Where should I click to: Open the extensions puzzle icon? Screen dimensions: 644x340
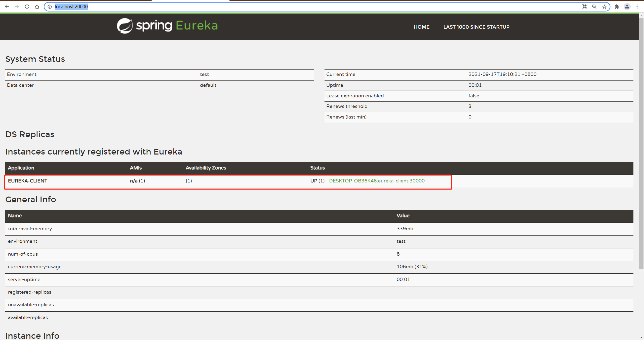(x=617, y=7)
